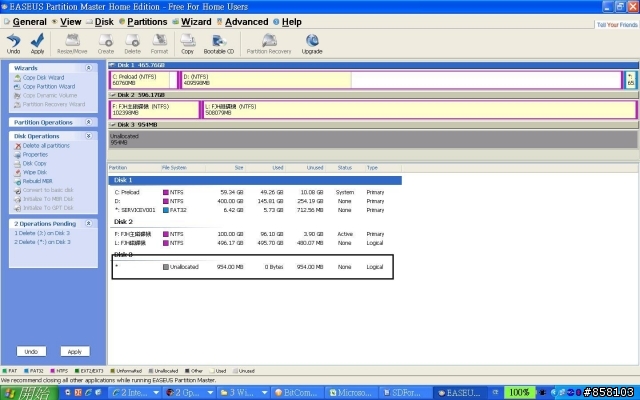
Task: Select pending operation 2 Delete on Disk 3
Action: [x=42, y=242]
